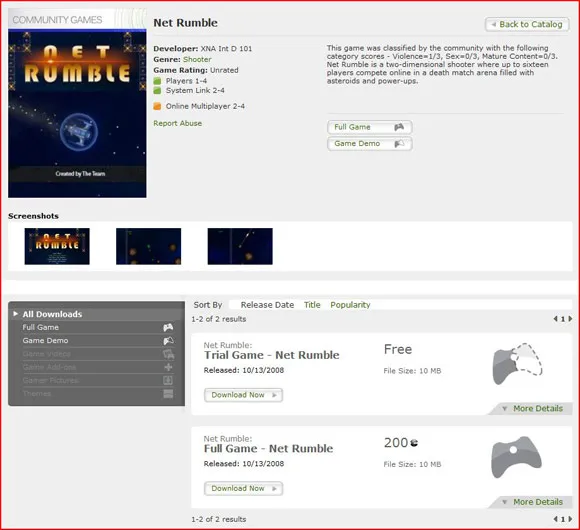This screenshot has width=580, height=530.
Task: Click the Back to Catalog button
Action: click(x=527, y=24)
